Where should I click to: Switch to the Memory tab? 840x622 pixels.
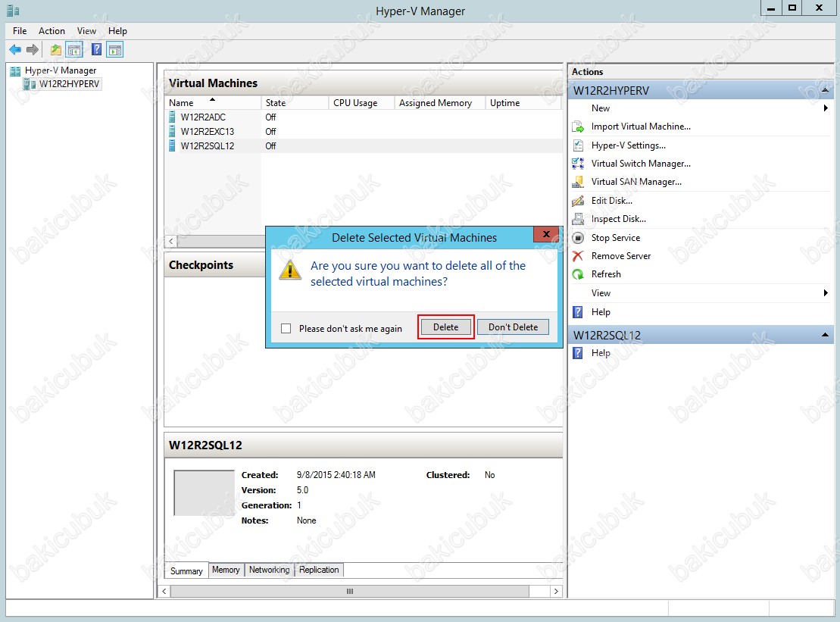(226, 570)
